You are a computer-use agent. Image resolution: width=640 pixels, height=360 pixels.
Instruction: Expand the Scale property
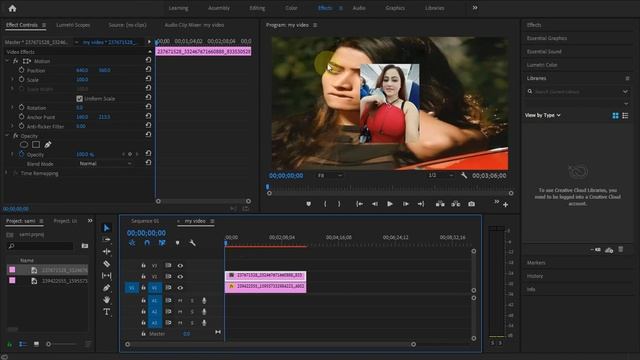(12, 80)
